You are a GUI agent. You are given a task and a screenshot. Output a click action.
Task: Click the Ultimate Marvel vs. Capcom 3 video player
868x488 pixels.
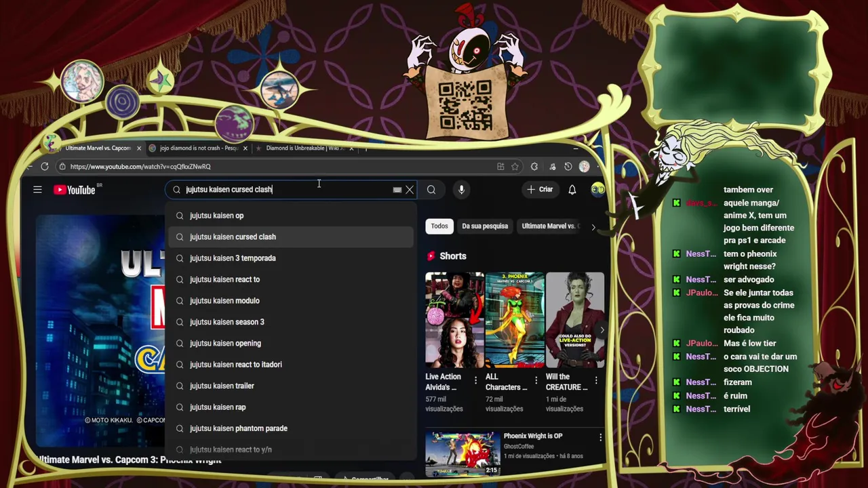point(100,330)
